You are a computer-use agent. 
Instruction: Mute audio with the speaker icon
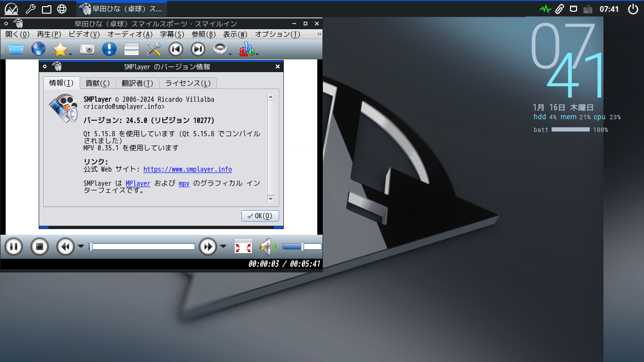tap(268, 246)
